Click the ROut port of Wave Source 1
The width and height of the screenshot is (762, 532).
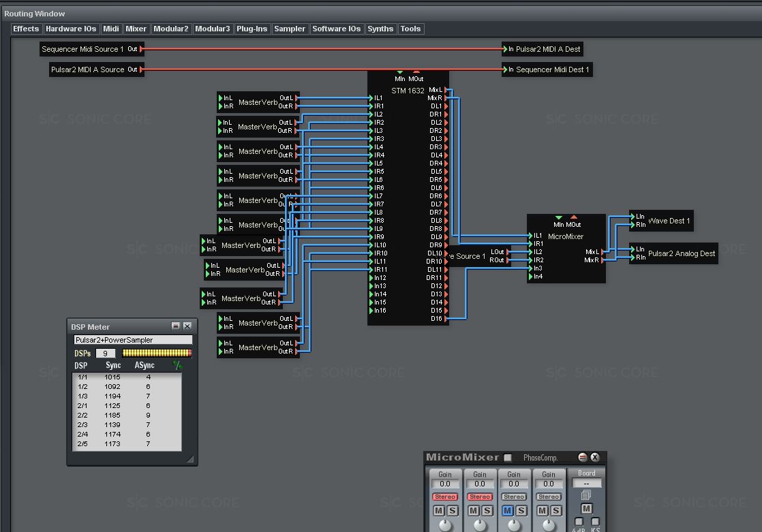coord(508,260)
